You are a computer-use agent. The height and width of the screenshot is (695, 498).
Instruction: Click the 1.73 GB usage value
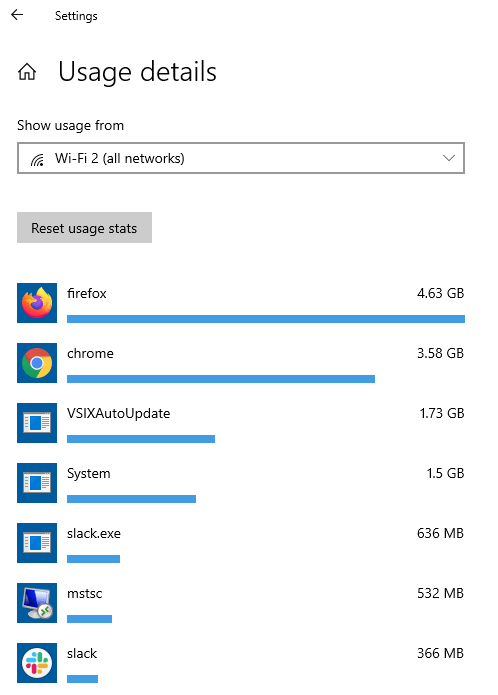click(442, 414)
